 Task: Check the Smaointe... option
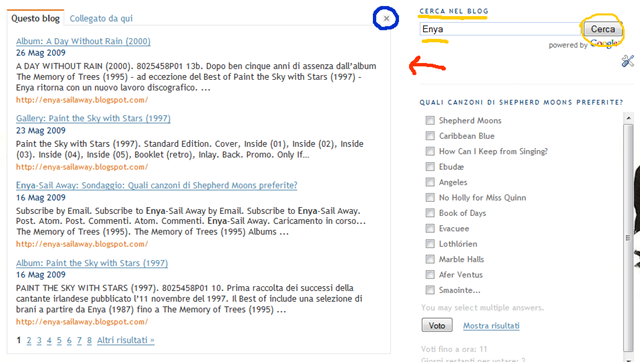[x=430, y=290]
